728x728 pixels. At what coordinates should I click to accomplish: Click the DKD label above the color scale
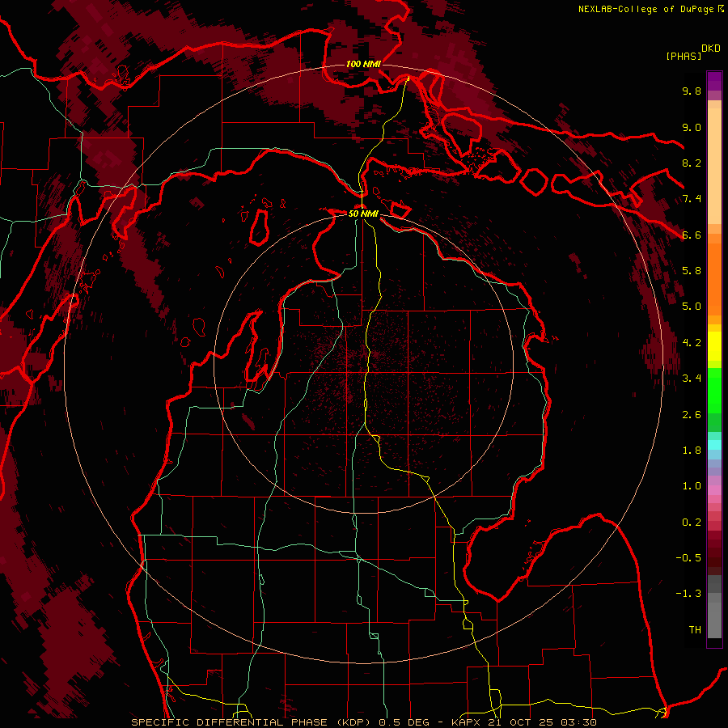click(x=710, y=49)
